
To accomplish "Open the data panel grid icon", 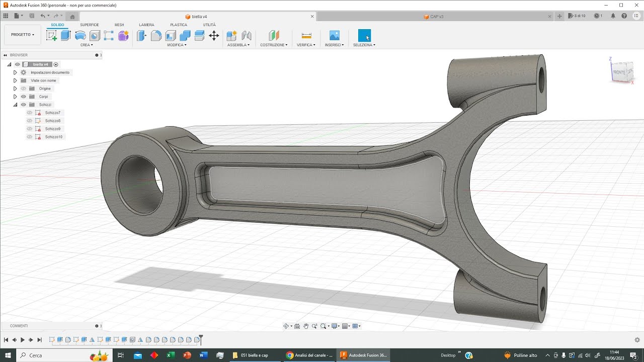I will pos(6,16).
